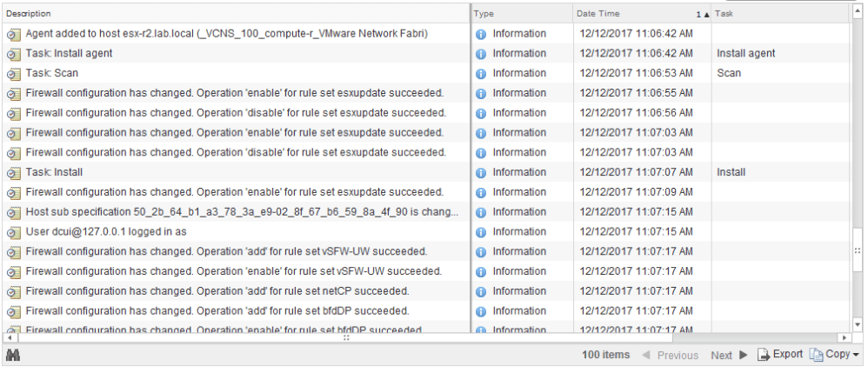Click the Next page arrow
This screenshot has height=373, width=868.
tap(744, 355)
